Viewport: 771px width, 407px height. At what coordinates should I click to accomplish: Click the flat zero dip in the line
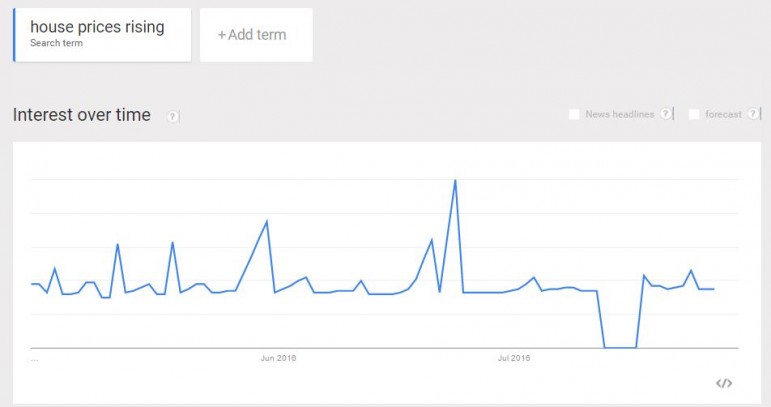click(x=620, y=347)
